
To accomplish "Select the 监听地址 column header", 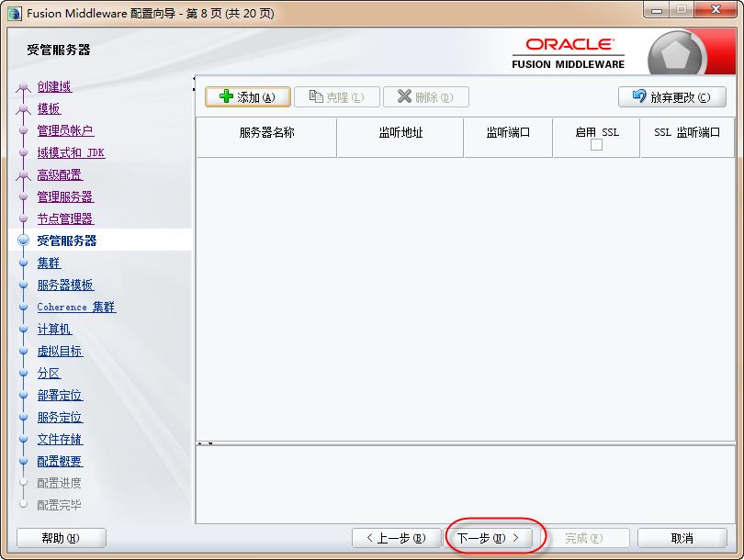I will 400,138.
